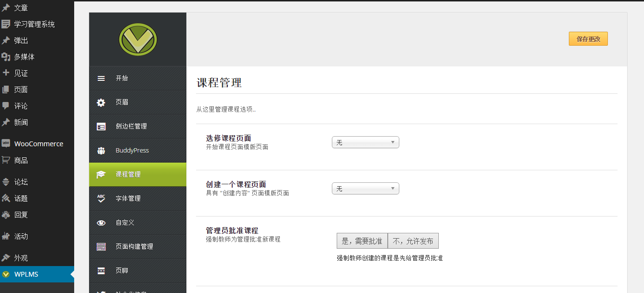
Task: Click the 保存更改 save button
Action: point(588,39)
